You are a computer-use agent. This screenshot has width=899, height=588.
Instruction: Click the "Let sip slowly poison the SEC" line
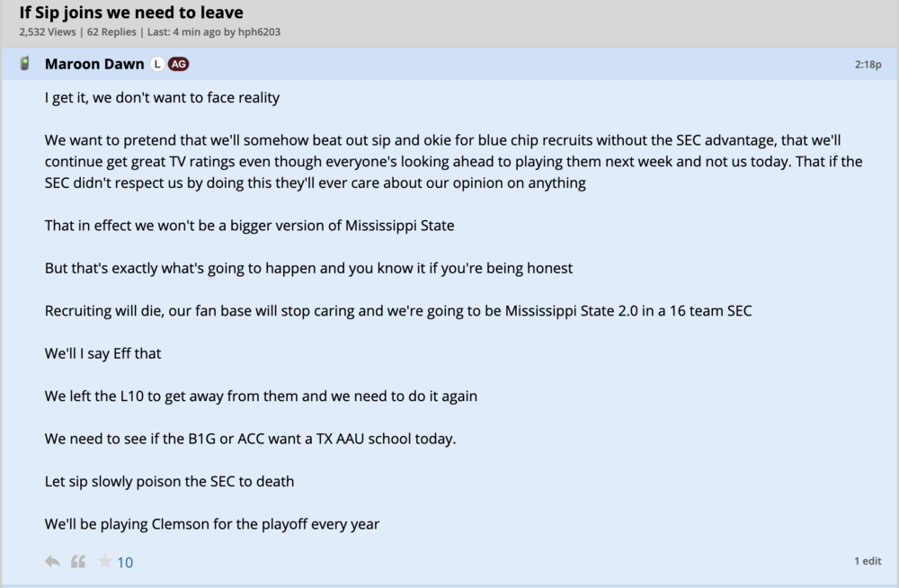click(169, 481)
